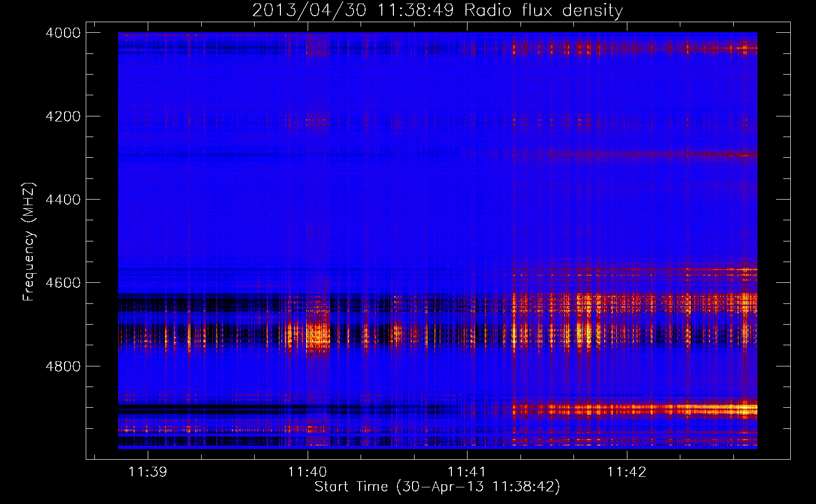Click the 11:39 time tick label
816x504 pixels.
pos(148,472)
